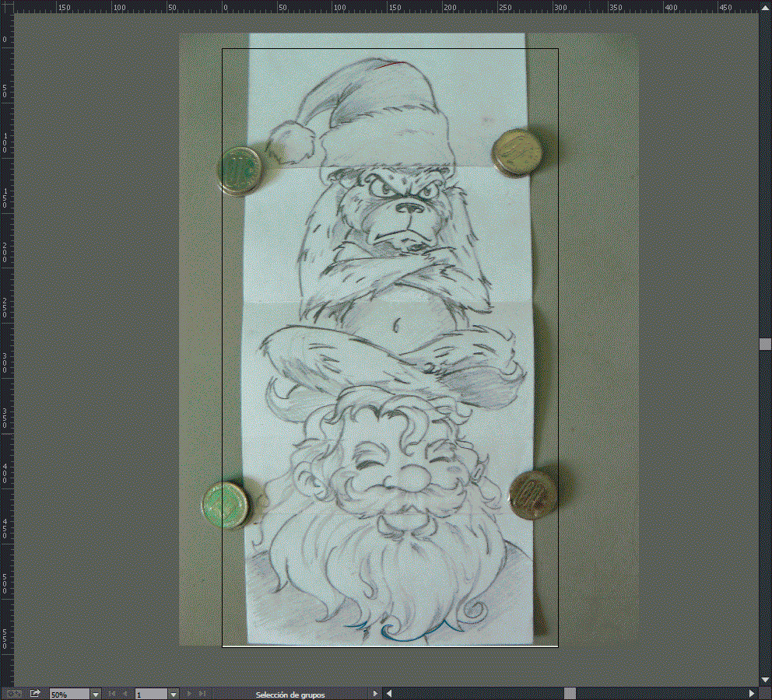Screen dimensions: 772x700
Task: Click the horizontal scrollbar thumb
Action: click(570, 694)
